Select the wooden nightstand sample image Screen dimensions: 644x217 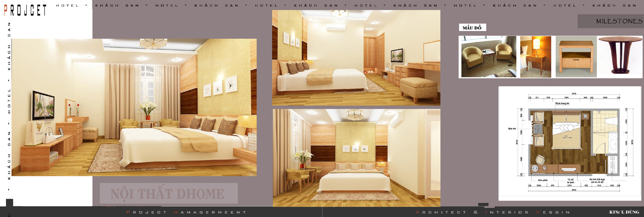[576, 57]
